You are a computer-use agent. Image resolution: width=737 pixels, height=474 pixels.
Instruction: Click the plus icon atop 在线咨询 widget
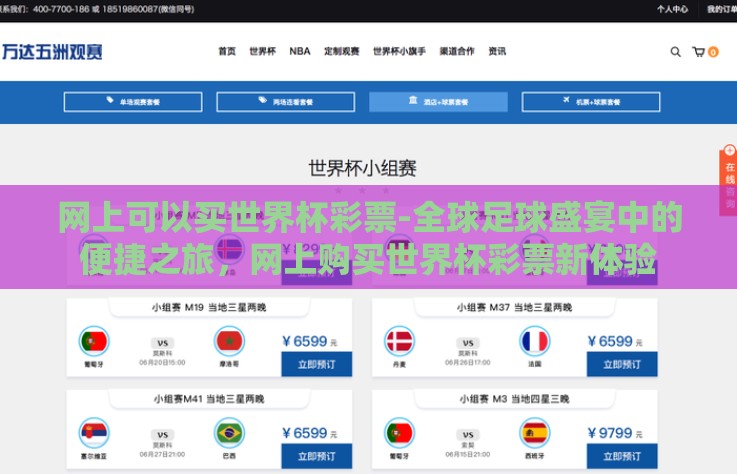tap(729, 150)
